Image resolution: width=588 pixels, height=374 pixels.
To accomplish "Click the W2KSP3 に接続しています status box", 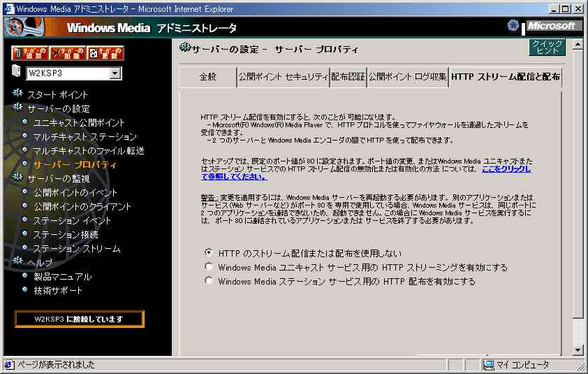I will 79,319.
